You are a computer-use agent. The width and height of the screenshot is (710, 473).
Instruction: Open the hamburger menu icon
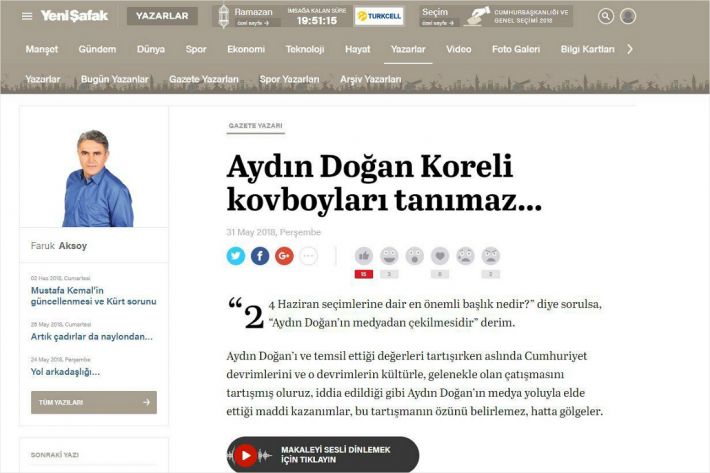pos(27,16)
